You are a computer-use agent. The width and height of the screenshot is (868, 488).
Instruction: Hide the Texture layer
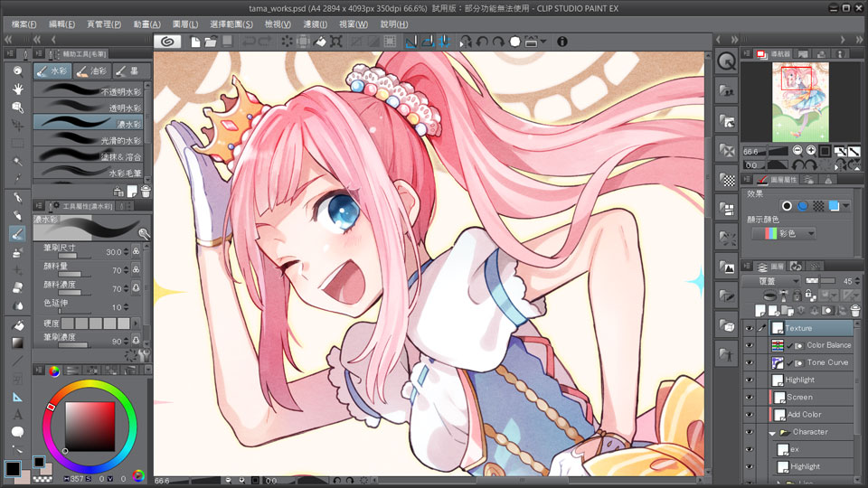749,328
